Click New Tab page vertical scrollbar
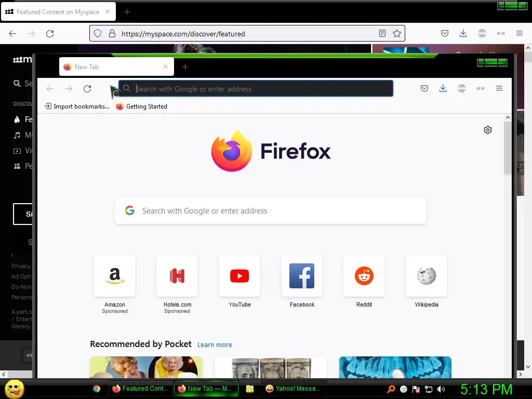Viewport: 532px width, 399px height. [x=508, y=148]
